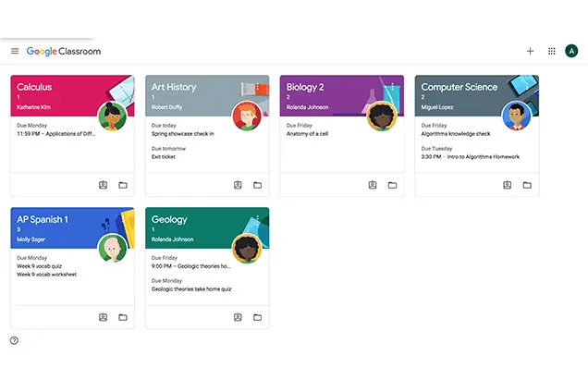588x392 pixels.
Task: Open Calculus class folder icon
Action: (123, 185)
